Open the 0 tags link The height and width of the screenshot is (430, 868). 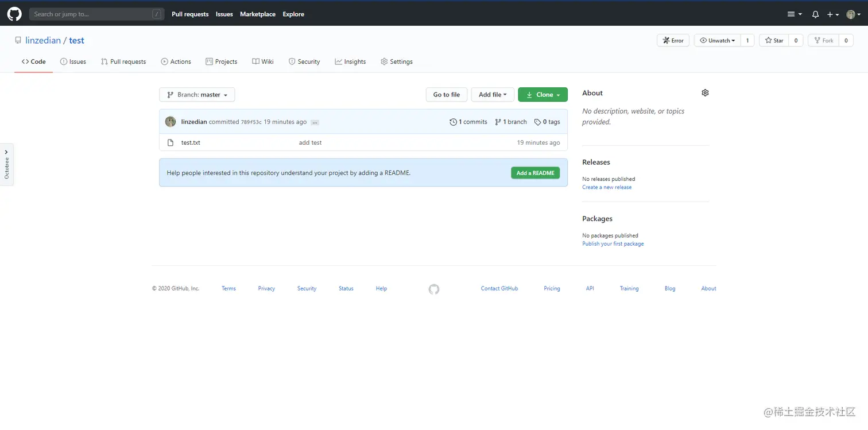click(x=547, y=122)
